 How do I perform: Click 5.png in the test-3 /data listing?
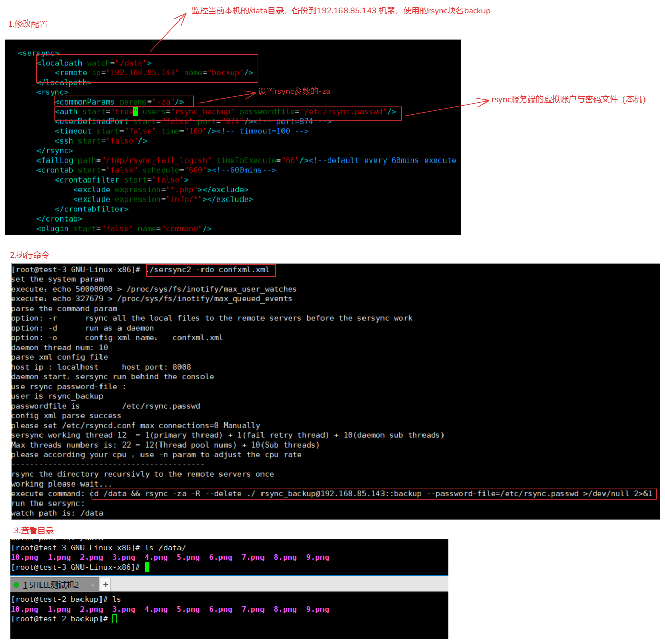(188, 557)
